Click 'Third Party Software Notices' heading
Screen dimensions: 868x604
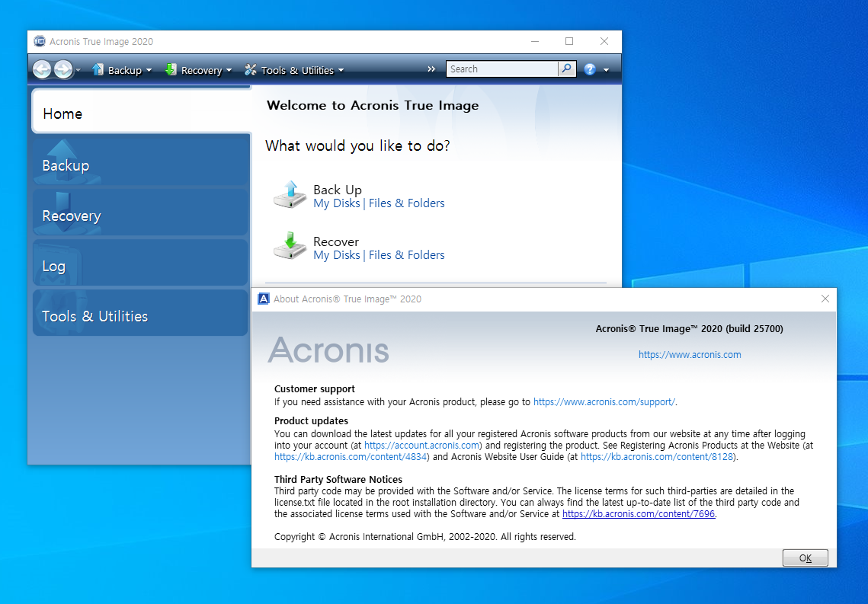pos(338,480)
